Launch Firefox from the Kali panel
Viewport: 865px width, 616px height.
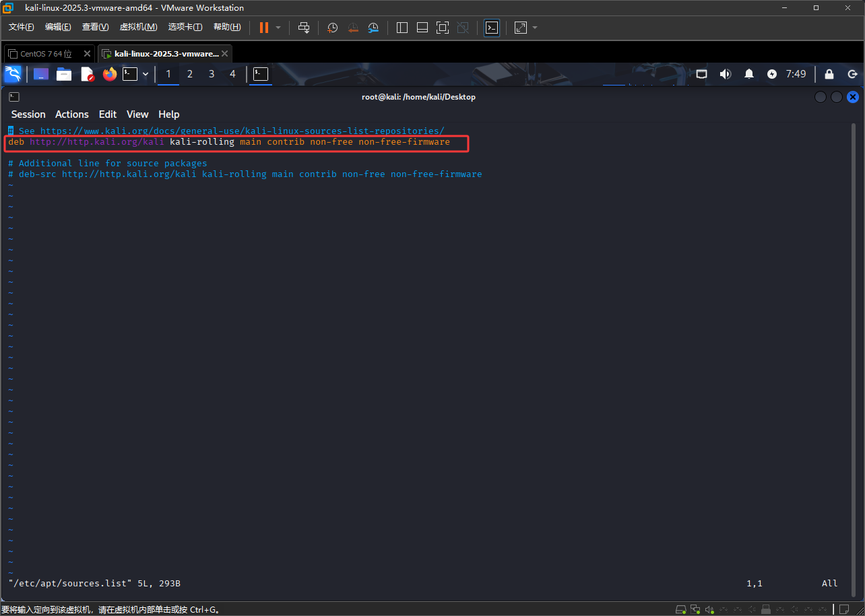tap(110, 74)
